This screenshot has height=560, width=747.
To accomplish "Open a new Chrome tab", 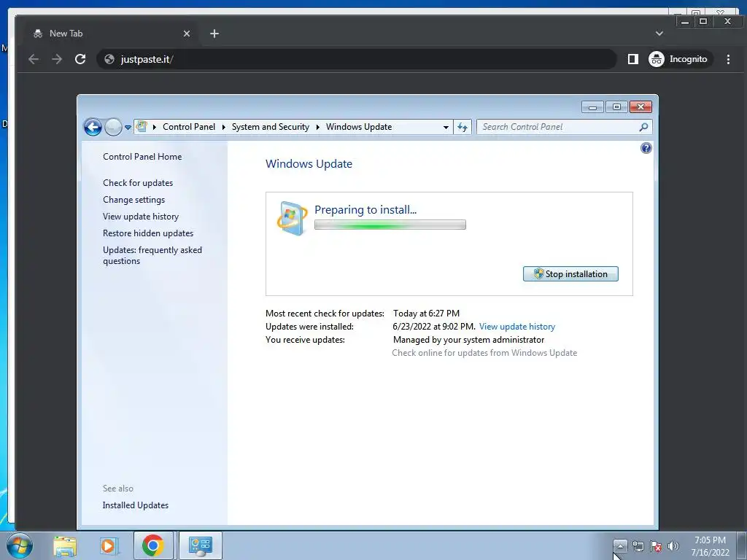I will click(214, 34).
